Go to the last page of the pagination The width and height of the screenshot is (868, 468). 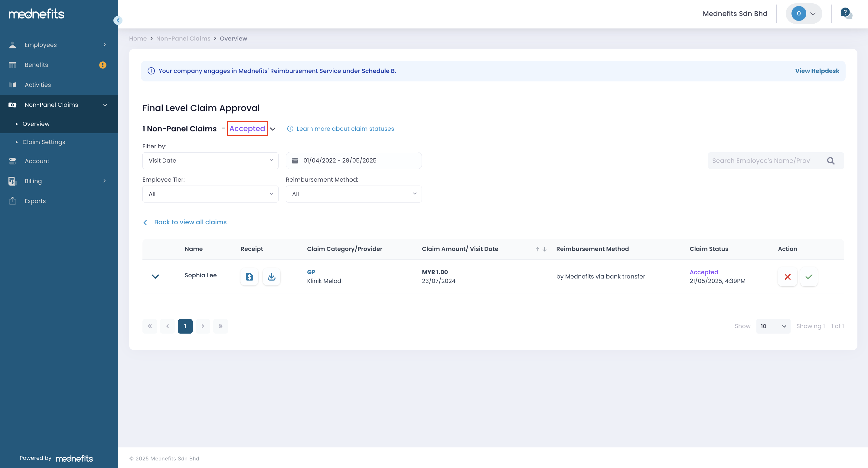click(x=220, y=326)
